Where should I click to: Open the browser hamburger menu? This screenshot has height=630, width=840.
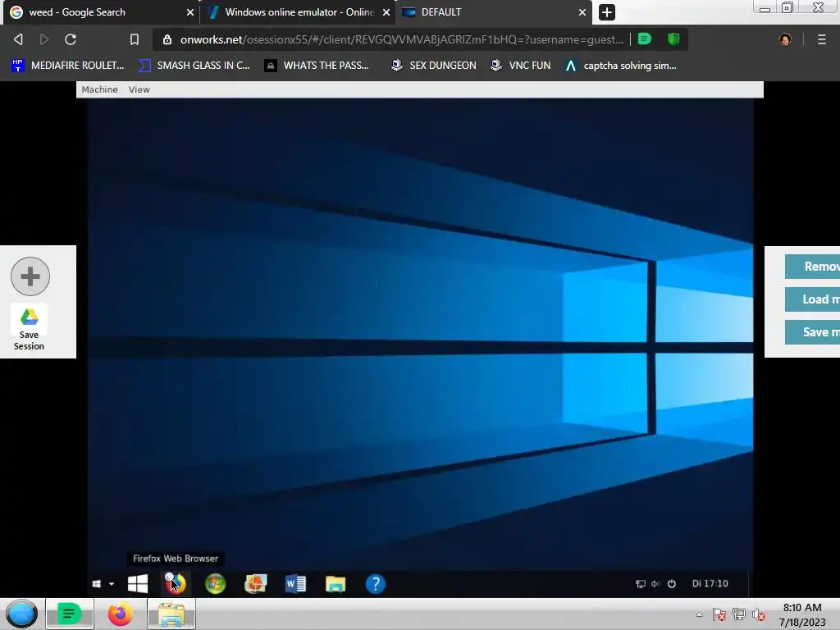[822, 39]
